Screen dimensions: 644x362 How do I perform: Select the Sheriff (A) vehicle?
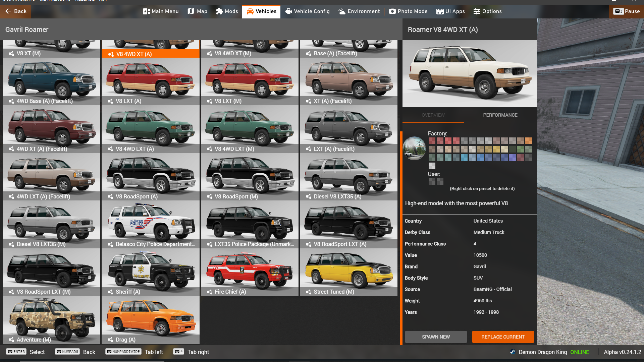(151, 272)
